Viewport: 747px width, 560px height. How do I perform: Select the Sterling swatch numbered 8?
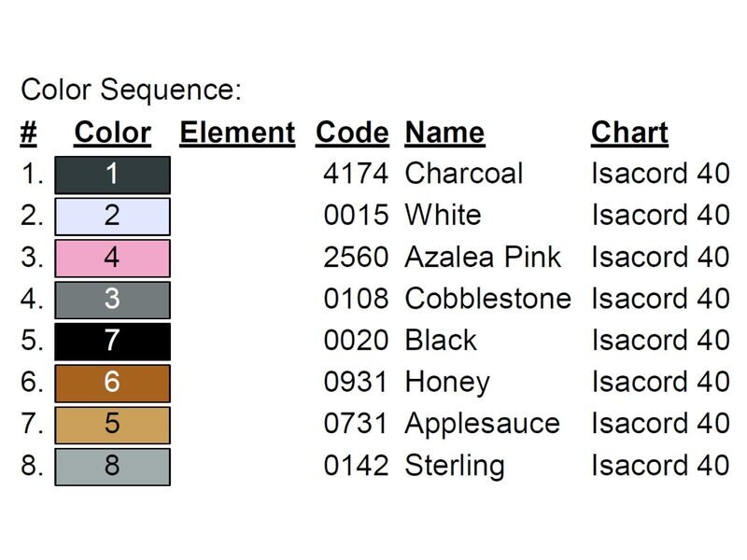click(112, 467)
